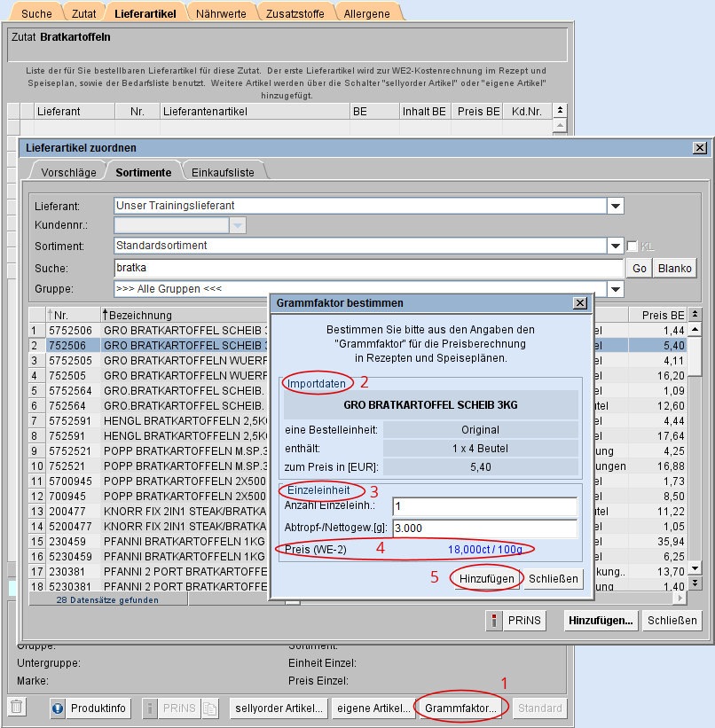Click the Abtropf-/Nettogewicht input field

pos(484,528)
